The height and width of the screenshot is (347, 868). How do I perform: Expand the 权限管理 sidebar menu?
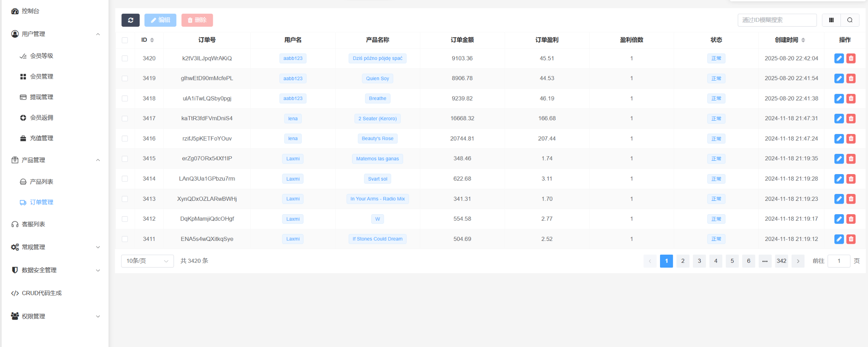[x=55, y=316]
